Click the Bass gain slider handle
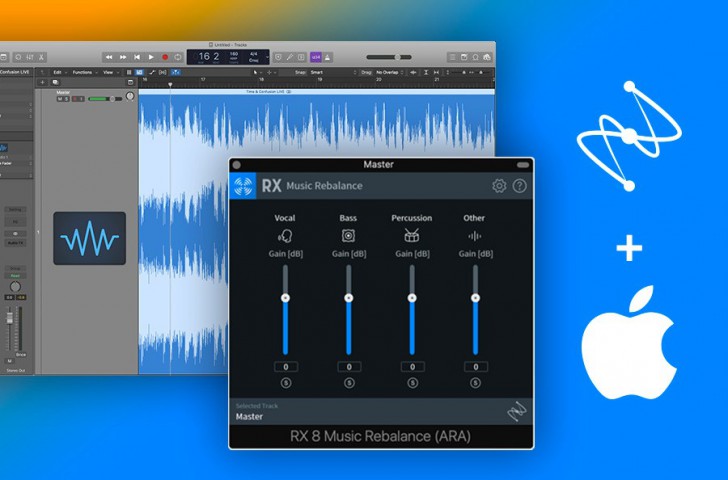Image resolution: width=728 pixels, height=480 pixels. pyautogui.click(x=349, y=298)
